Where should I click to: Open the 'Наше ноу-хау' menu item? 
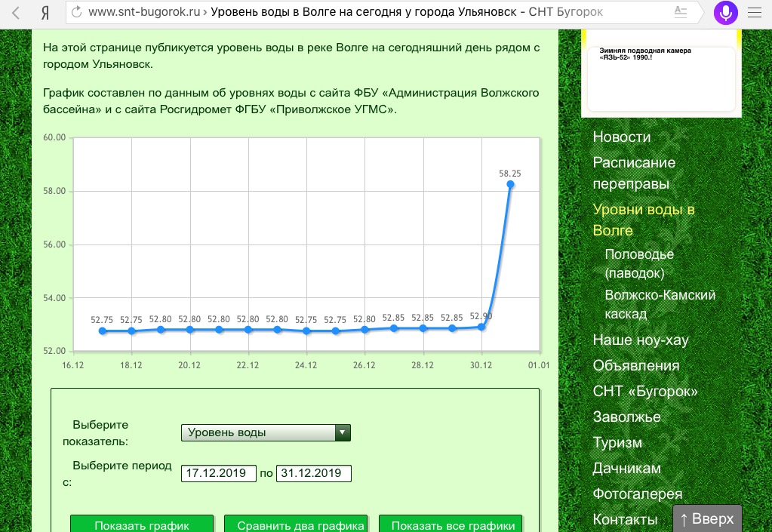(641, 340)
